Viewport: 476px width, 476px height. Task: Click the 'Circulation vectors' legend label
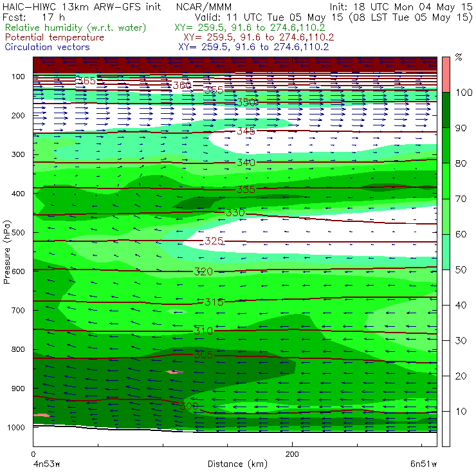pyautogui.click(x=47, y=47)
